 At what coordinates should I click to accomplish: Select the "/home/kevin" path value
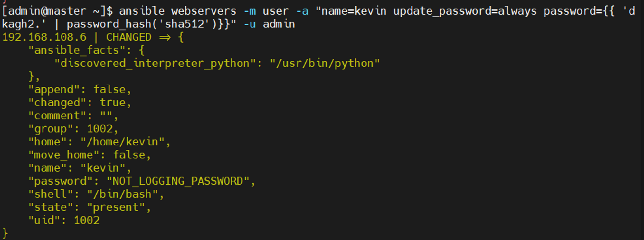click(x=122, y=142)
